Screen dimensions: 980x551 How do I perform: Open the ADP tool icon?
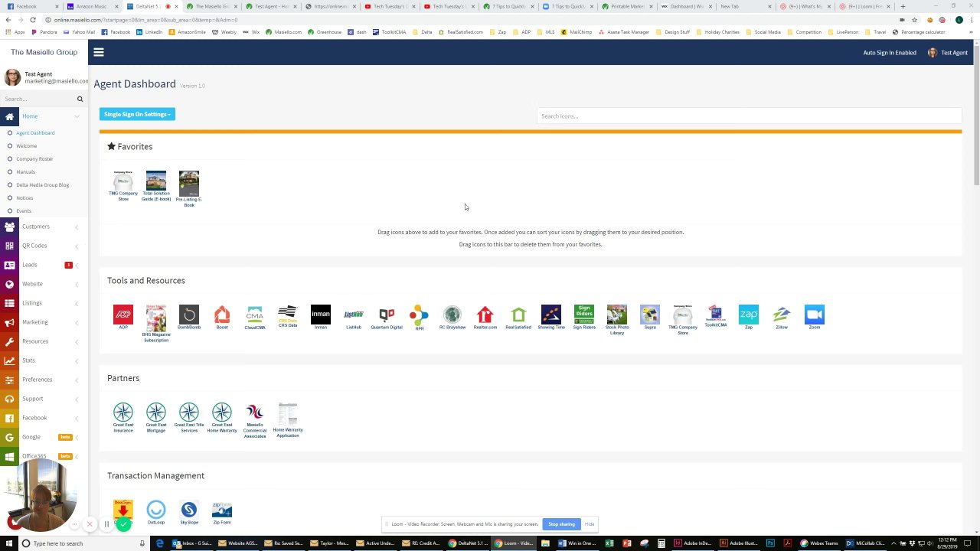123,316
